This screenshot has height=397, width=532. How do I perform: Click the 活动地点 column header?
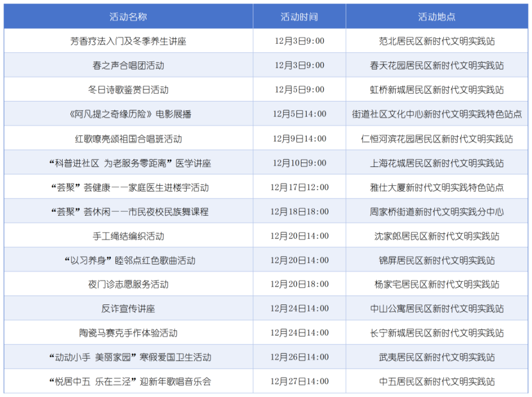[x=437, y=17]
